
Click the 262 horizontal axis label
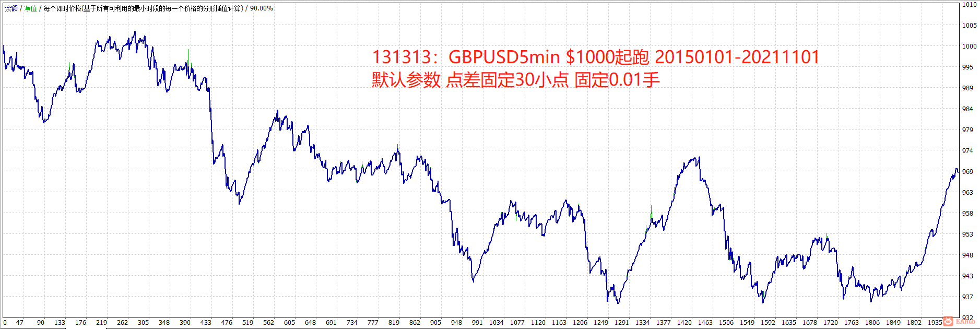123,323
